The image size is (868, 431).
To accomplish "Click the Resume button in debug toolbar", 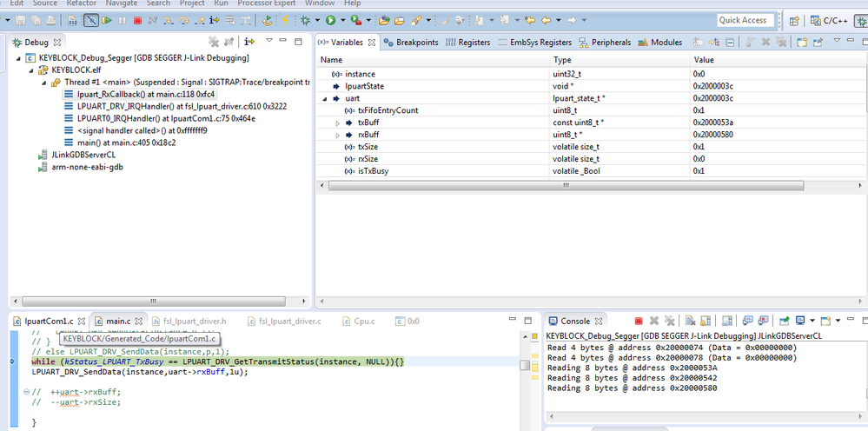I will [x=107, y=21].
